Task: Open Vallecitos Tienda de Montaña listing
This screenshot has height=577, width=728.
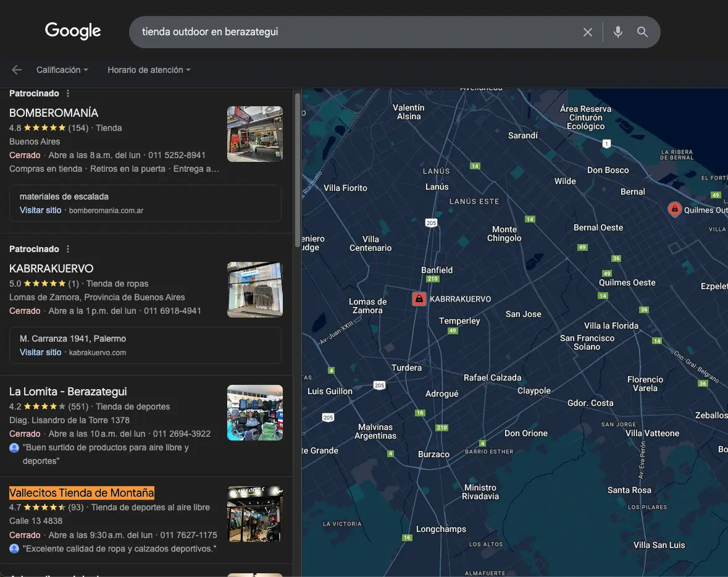Action: coord(82,493)
